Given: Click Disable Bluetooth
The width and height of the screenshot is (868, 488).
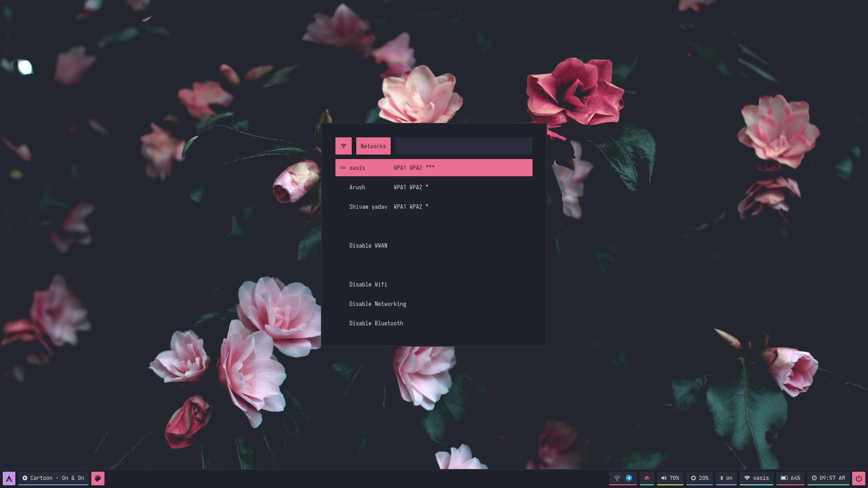Looking at the screenshot, I should tap(376, 323).
